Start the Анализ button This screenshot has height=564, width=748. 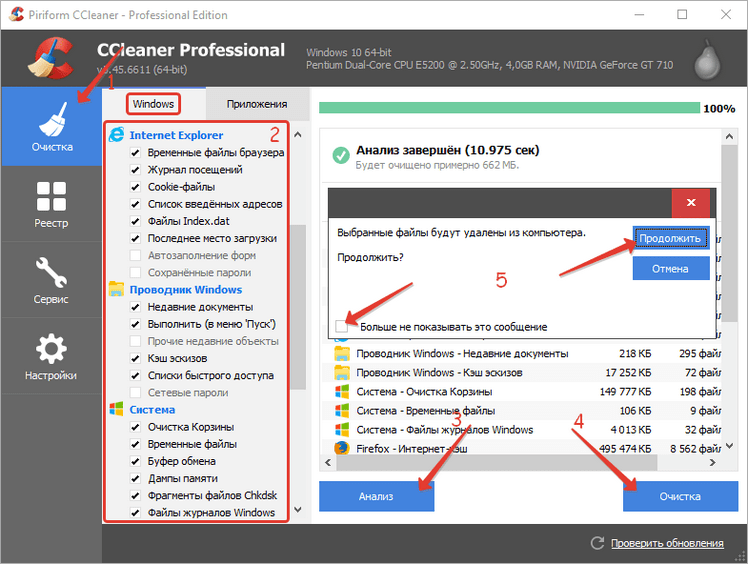point(376,496)
